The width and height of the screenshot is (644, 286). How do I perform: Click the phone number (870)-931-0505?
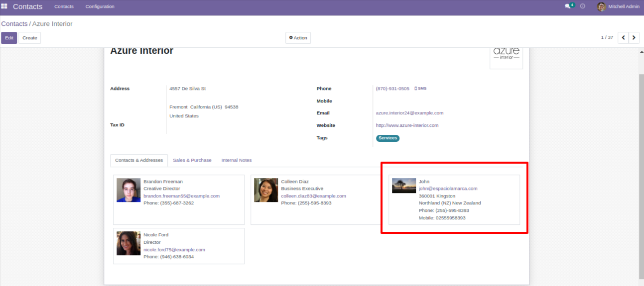[392, 89]
